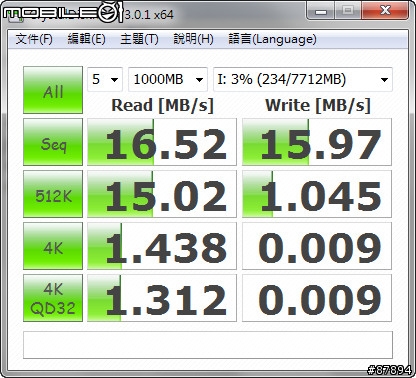Expand the 1000MB test size dropdown
416x378 pixels.
click(x=168, y=79)
